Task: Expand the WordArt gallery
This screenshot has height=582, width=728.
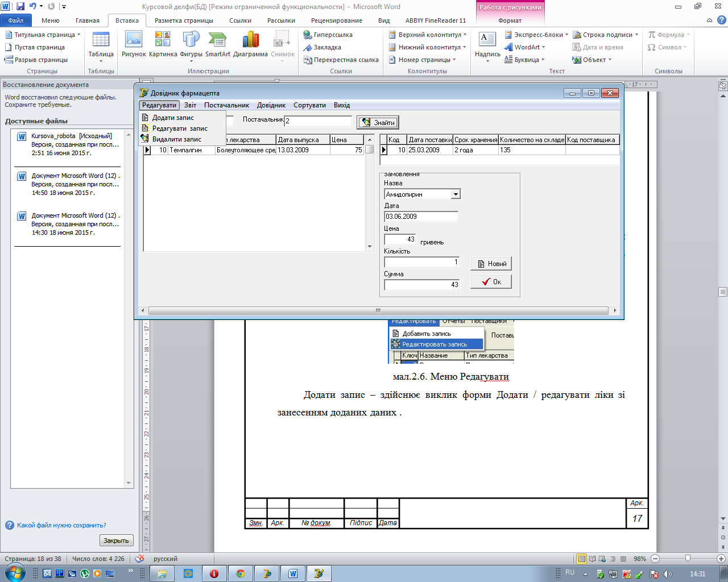Action: (x=525, y=47)
